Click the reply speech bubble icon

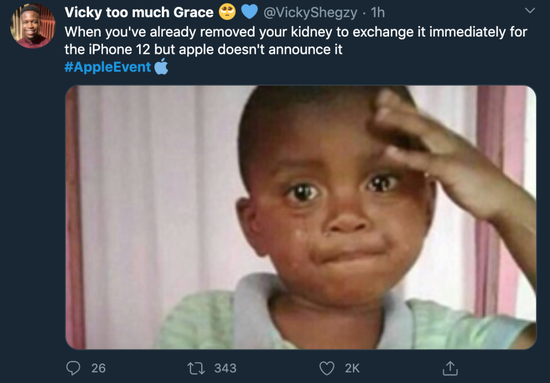tap(73, 368)
